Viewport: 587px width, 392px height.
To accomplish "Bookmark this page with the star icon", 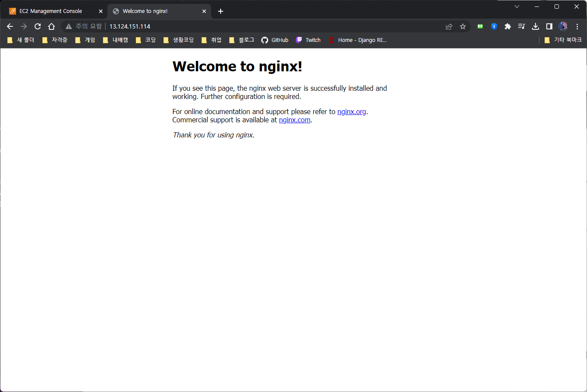I will (x=463, y=26).
